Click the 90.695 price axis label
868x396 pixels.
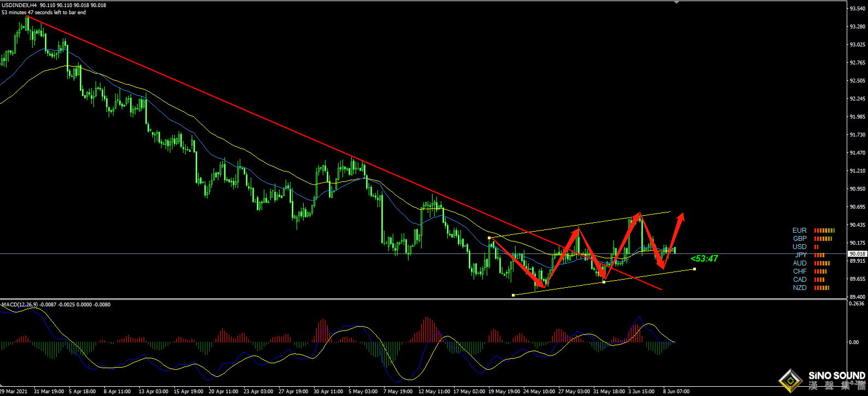tap(858, 207)
